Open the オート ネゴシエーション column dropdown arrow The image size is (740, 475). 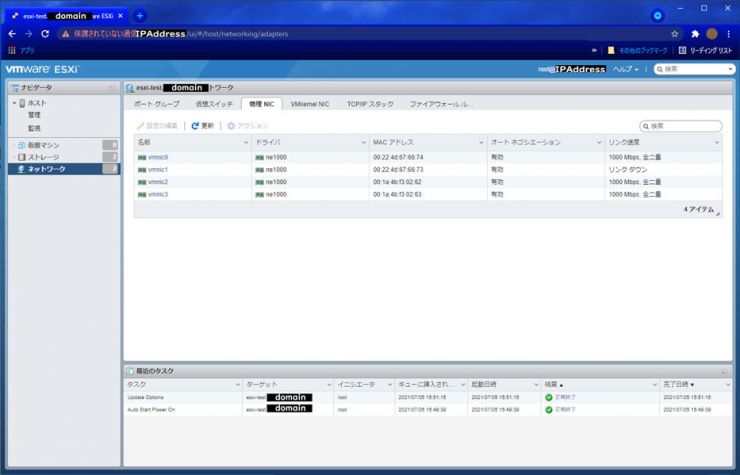point(599,142)
